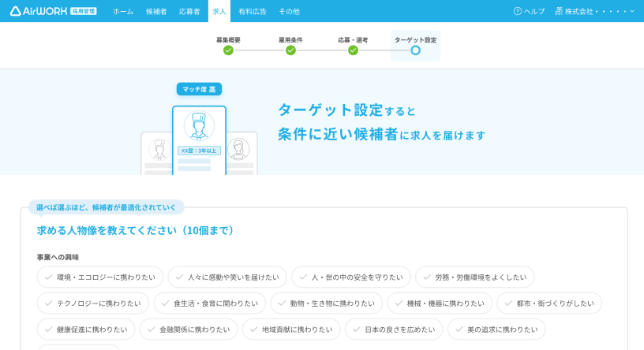Go to the 募集概要 step checkmark
The height and width of the screenshot is (350, 644).
pos(228,50)
